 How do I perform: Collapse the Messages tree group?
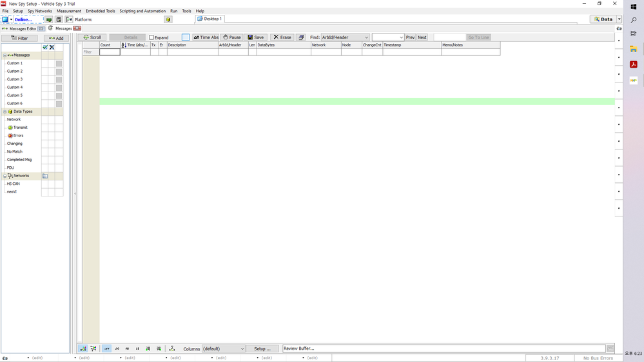(x=5, y=55)
